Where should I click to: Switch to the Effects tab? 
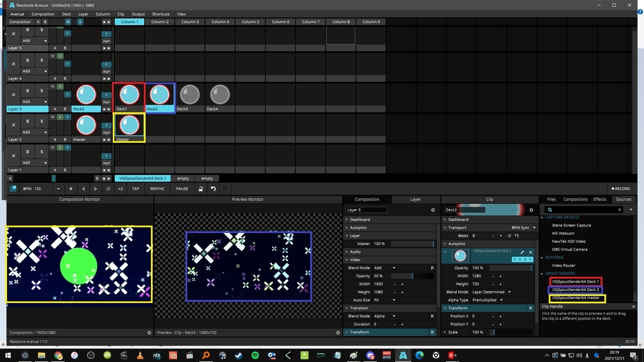(x=599, y=199)
